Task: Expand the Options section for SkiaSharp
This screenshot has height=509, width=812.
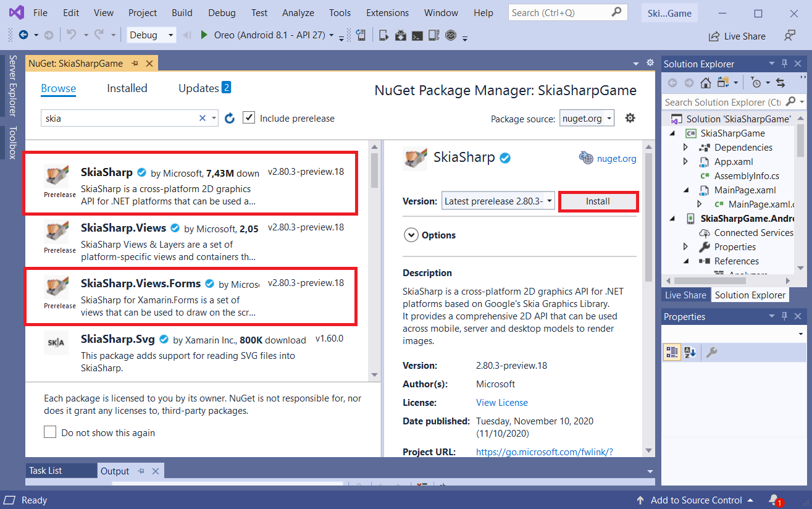Action: point(411,235)
